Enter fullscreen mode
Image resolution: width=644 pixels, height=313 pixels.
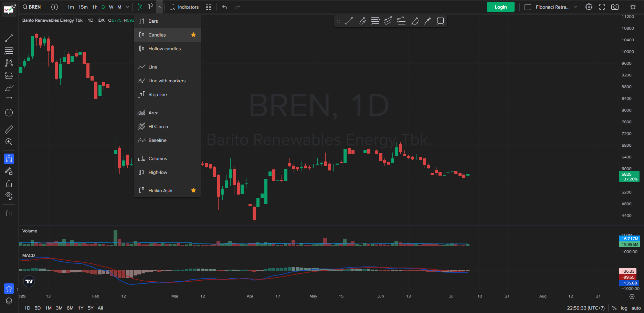(602, 7)
